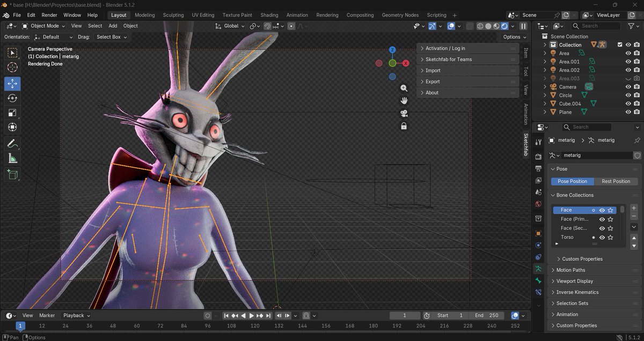Click the metarig armature name field
This screenshot has height=341, width=644.
pos(597,155)
